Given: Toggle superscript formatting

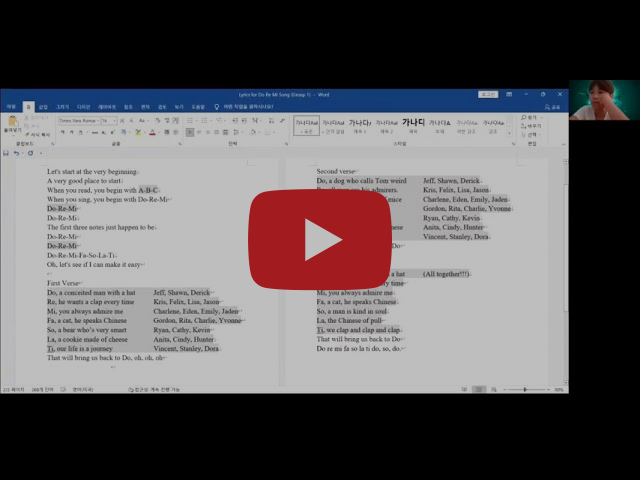Looking at the screenshot, I should click(113, 132).
